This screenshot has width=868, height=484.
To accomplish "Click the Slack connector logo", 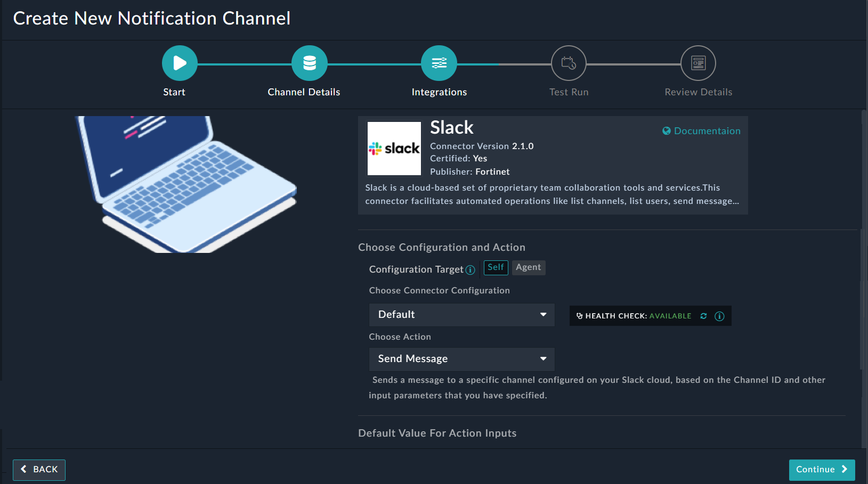I will (x=394, y=148).
